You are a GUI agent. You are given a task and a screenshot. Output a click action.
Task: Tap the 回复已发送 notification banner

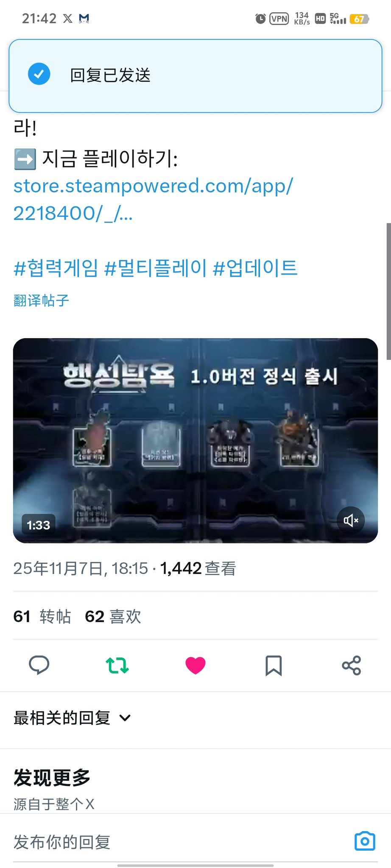[195, 76]
